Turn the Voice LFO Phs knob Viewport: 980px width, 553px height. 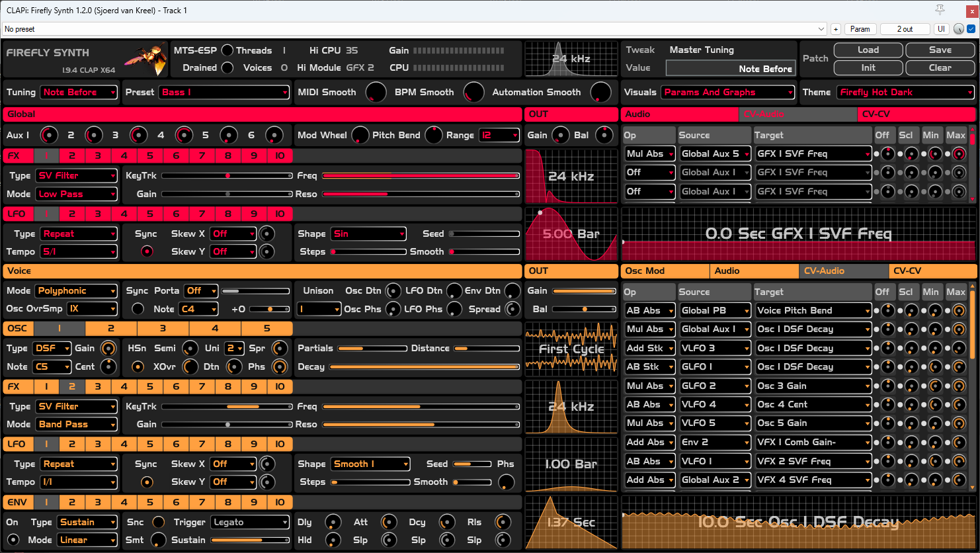(507, 482)
